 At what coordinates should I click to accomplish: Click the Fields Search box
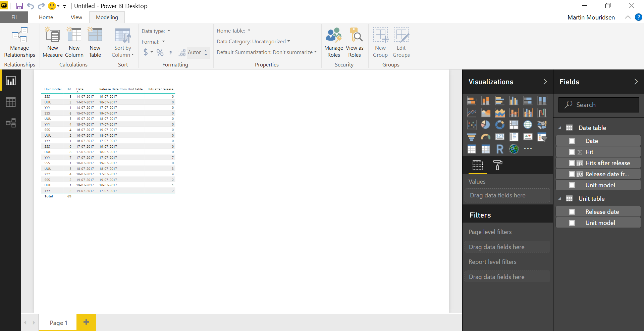(x=599, y=105)
